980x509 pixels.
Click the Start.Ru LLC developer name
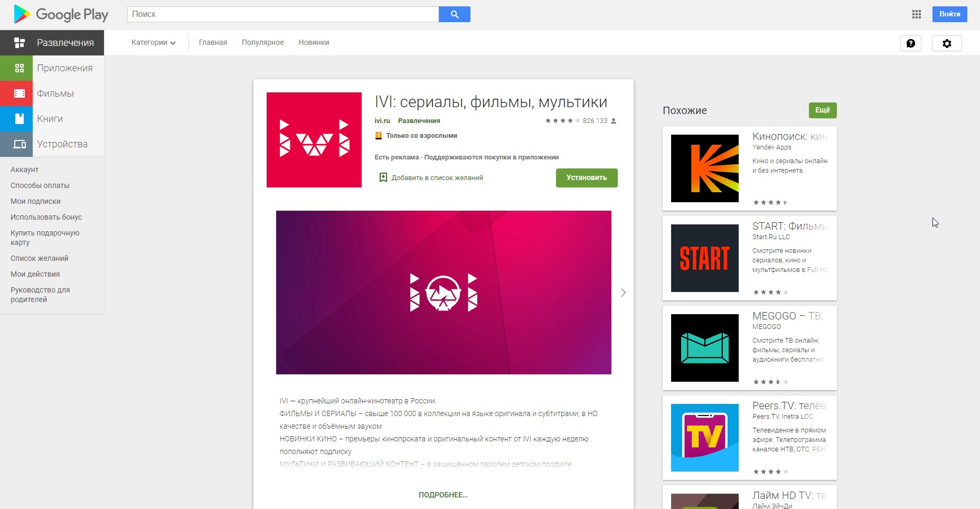771,237
